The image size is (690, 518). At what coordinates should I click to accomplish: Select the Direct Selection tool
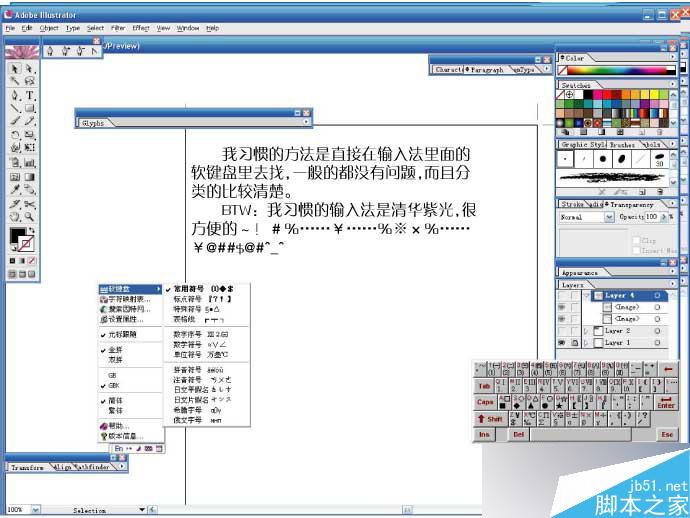click(x=29, y=69)
